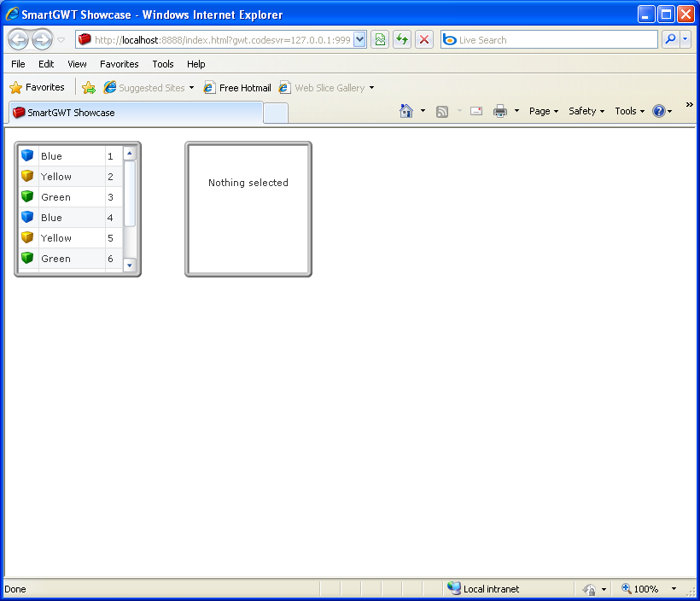Open the Tools menu in menu bar
The image size is (700, 601).
pyautogui.click(x=163, y=64)
